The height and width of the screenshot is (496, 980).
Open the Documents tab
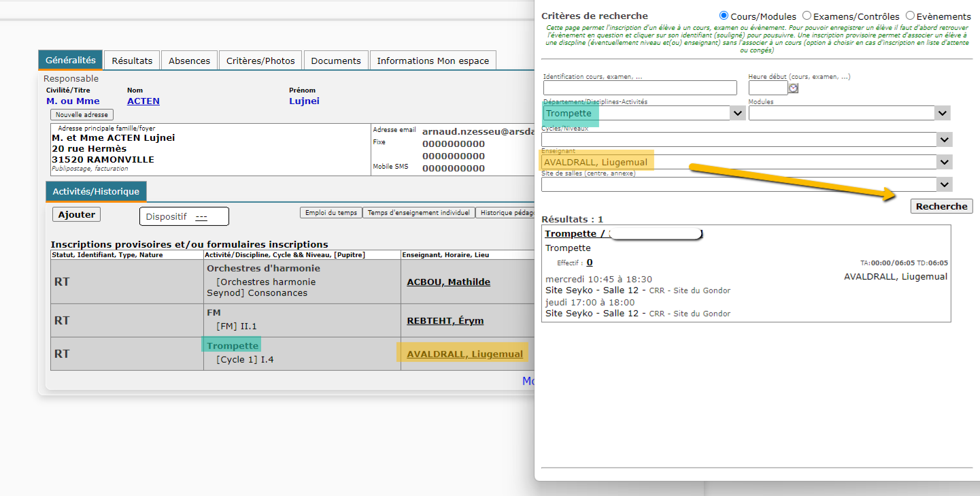click(x=336, y=61)
